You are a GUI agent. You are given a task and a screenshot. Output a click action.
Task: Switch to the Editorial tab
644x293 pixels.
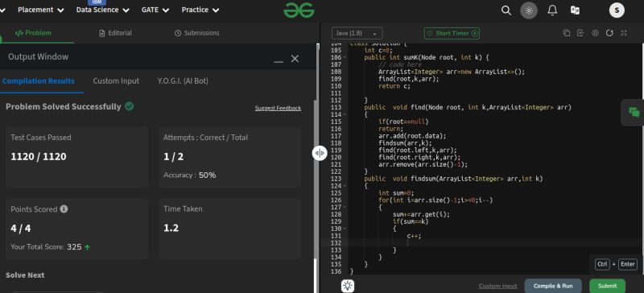[x=115, y=33]
